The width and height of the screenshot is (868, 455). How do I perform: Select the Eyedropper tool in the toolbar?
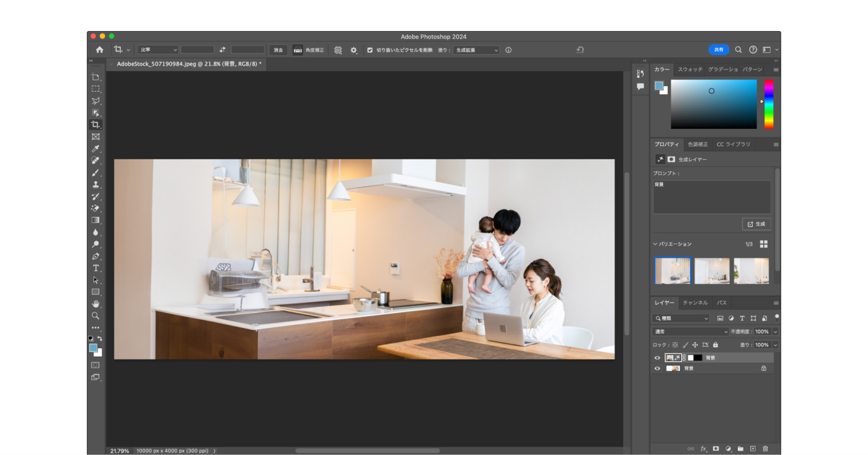(x=95, y=149)
